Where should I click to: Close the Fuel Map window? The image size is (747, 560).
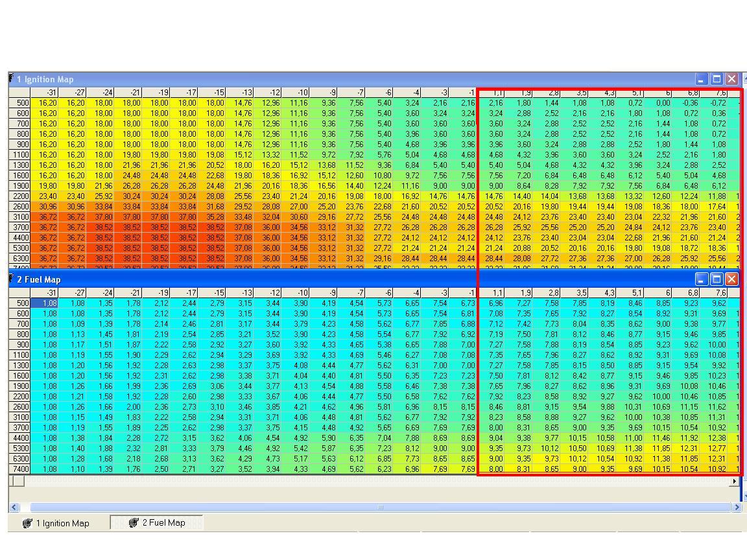[731, 279]
